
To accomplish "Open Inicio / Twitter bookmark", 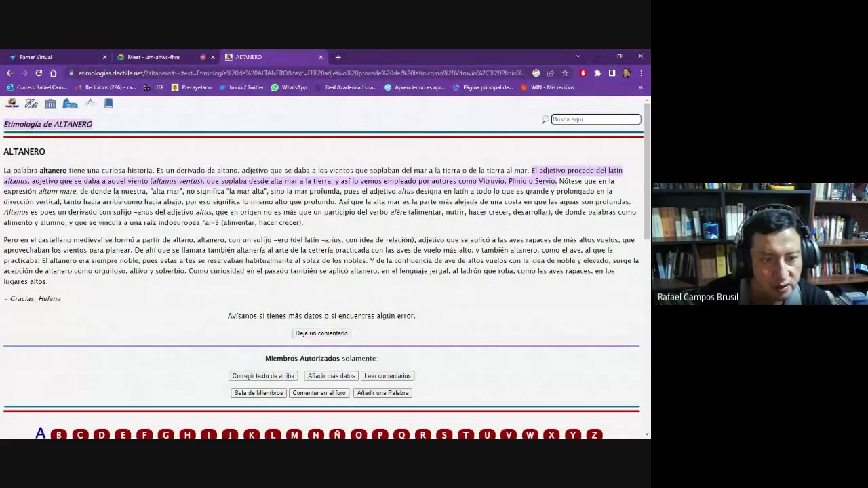I will pos(241,87).
